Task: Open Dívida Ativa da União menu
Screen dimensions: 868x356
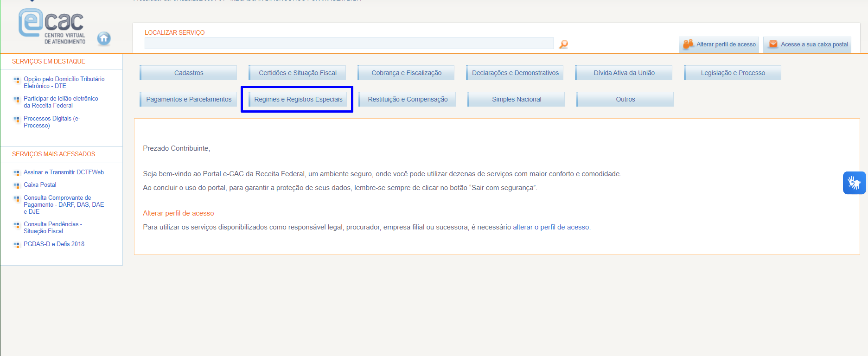Action: tap(624, 73)
